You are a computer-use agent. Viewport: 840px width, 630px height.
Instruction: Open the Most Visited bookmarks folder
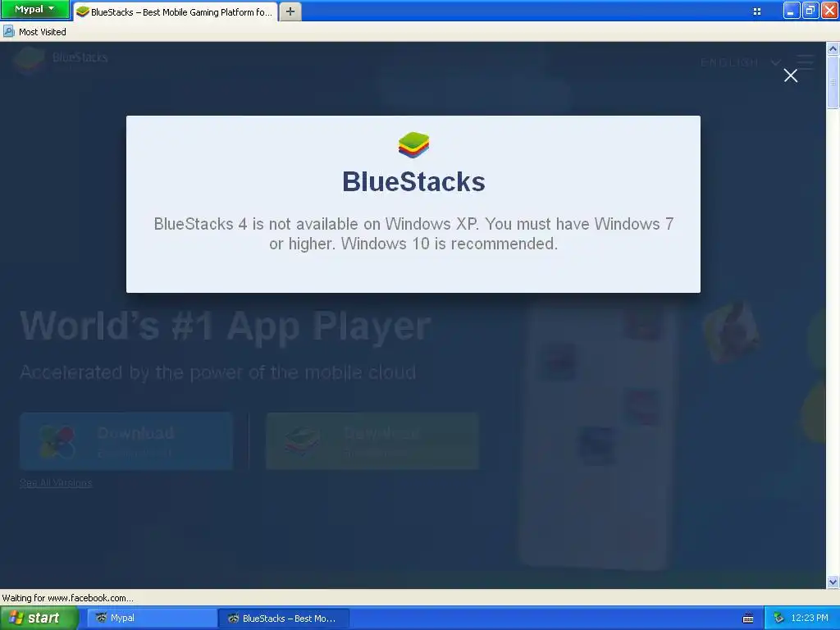tap(35, 32)
